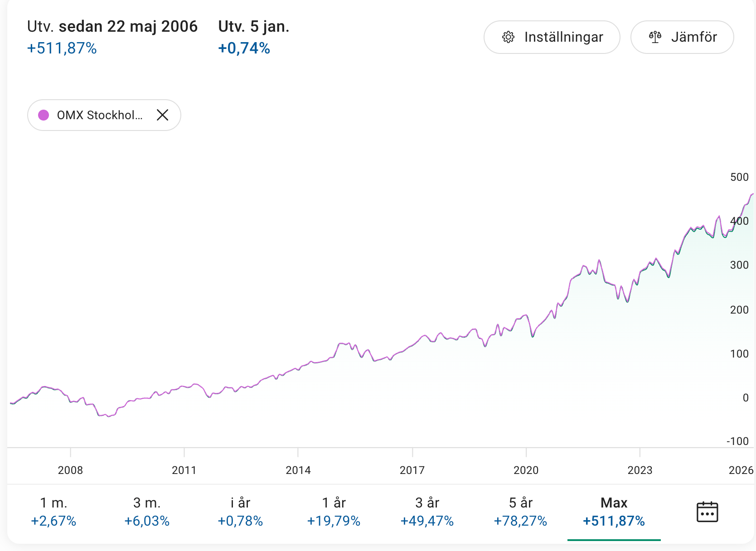
Task: Select the Max time range tab
Action: tap(614, 512)
